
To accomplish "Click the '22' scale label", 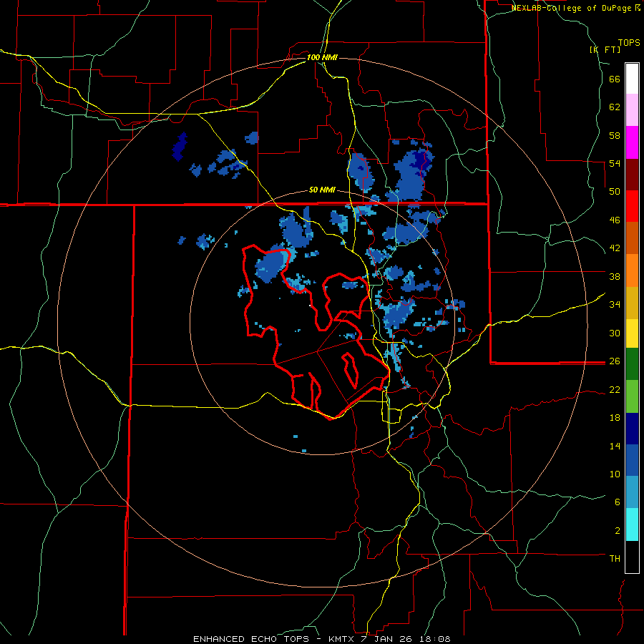I will tap(615, 389).
